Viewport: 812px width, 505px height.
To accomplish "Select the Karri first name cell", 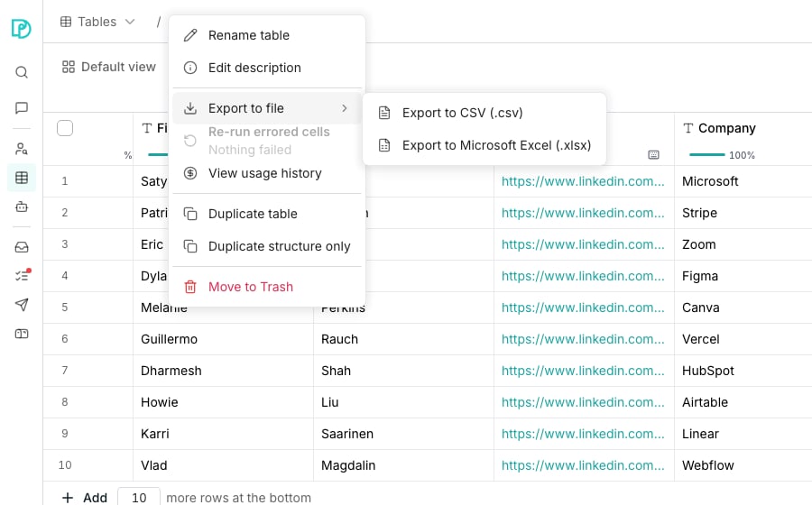I will (x=223, y=434).
